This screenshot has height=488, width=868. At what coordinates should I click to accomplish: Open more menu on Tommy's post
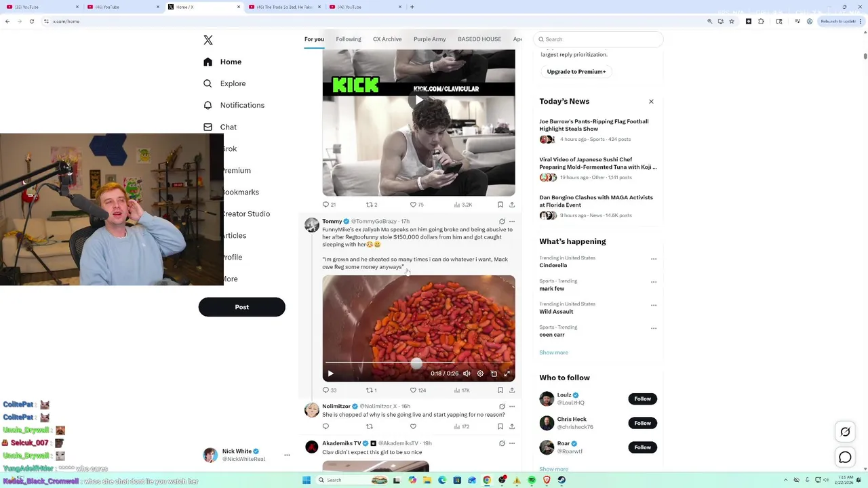pyautogui.click(x=512, y=222)
